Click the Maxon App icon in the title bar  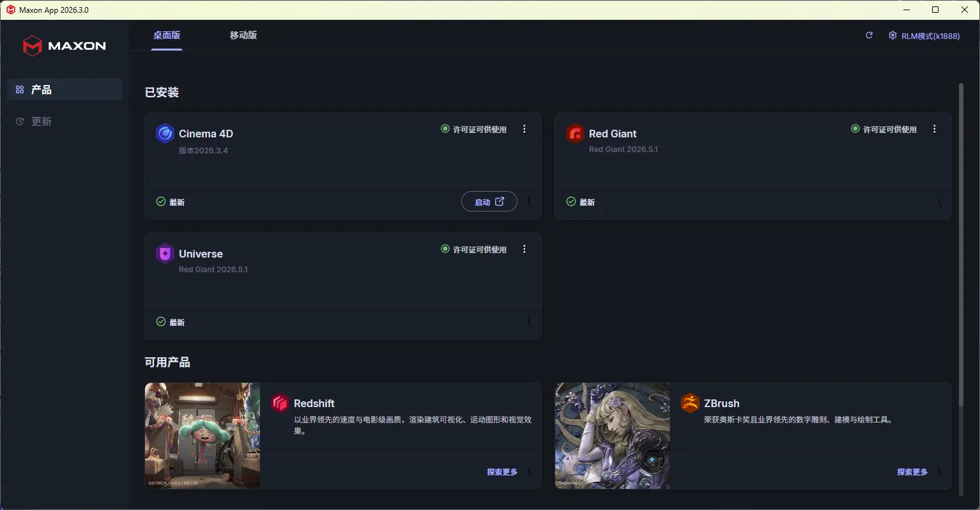click(11, 10)
